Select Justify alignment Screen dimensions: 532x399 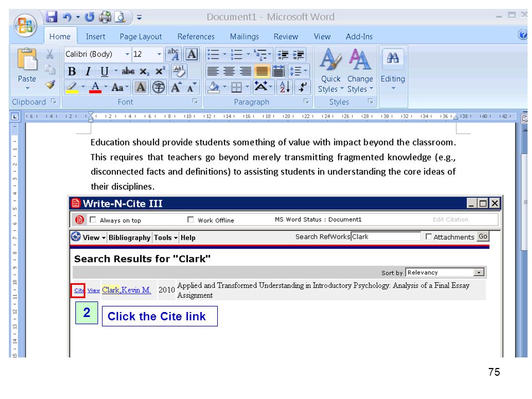tap(262, 71)
